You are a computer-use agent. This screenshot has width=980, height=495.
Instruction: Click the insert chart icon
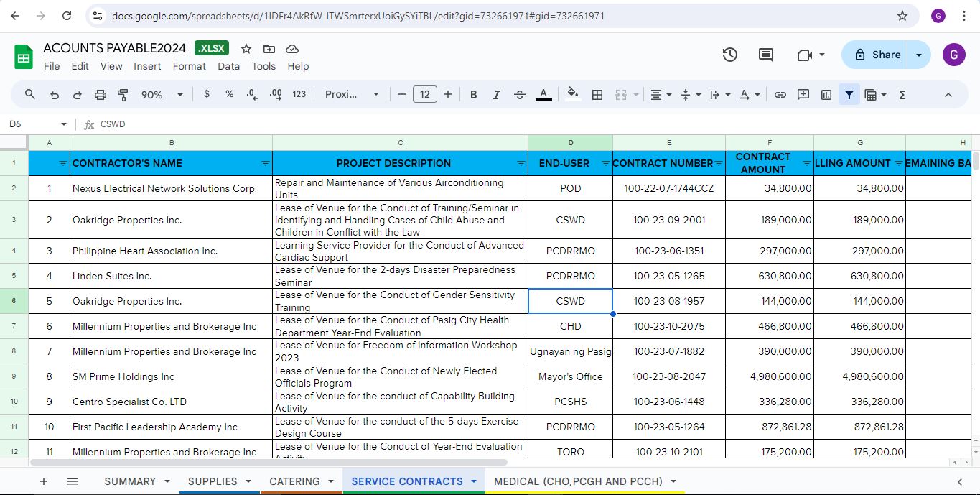[x=826, y=95]
